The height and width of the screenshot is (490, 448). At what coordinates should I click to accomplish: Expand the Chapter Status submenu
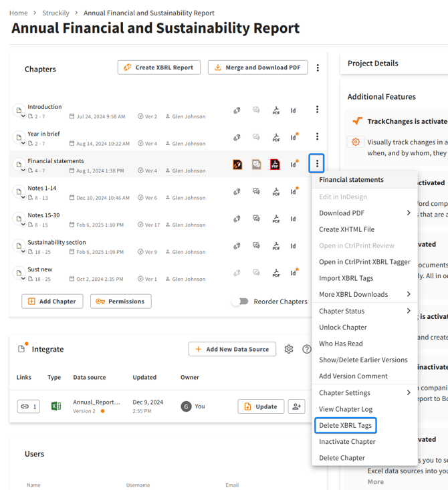tap(364, 311)
